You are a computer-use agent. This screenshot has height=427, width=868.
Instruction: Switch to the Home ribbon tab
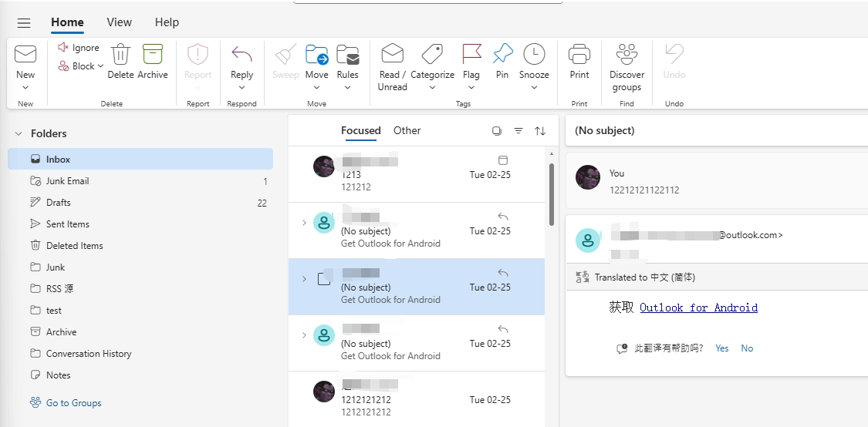[x=68, y=22]
